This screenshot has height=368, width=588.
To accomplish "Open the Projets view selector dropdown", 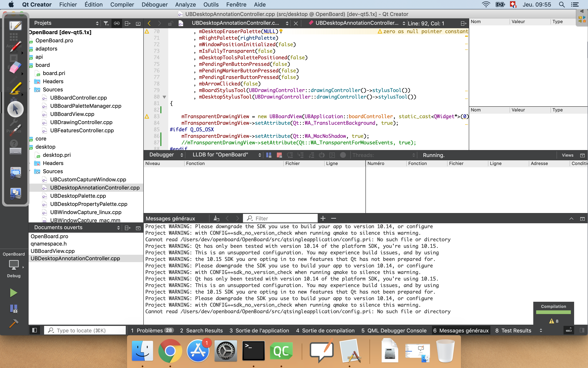I will [x=66, y=23].
